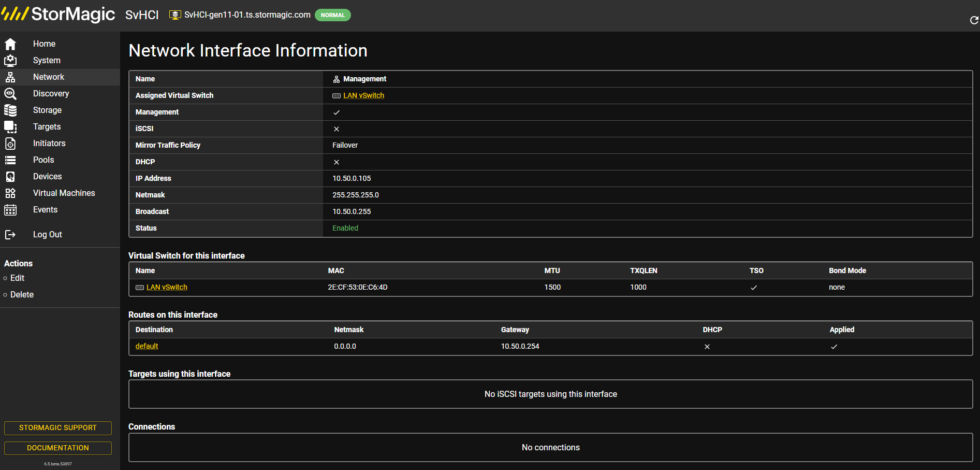Choose the Edit action

[17, 278]
